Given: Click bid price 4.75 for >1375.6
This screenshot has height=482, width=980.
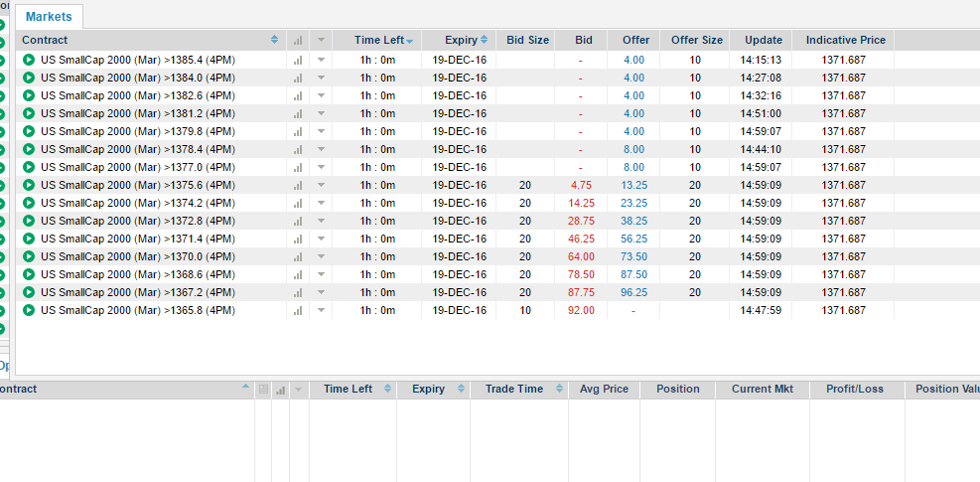Looking at the screenshot, I should coord(581,185).
